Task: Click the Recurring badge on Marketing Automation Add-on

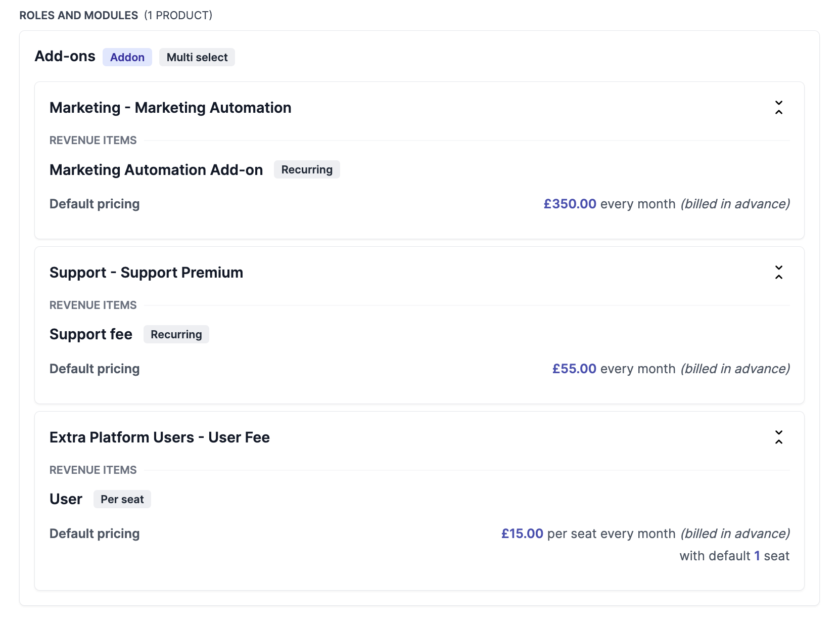Action: (x=306, y=169)
